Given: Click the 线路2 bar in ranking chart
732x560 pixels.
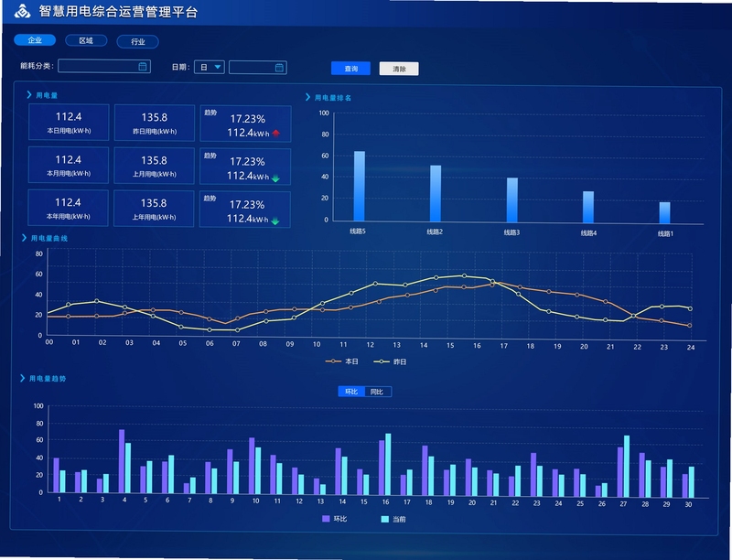Looking at the screenshot, I should coord(436,193).
